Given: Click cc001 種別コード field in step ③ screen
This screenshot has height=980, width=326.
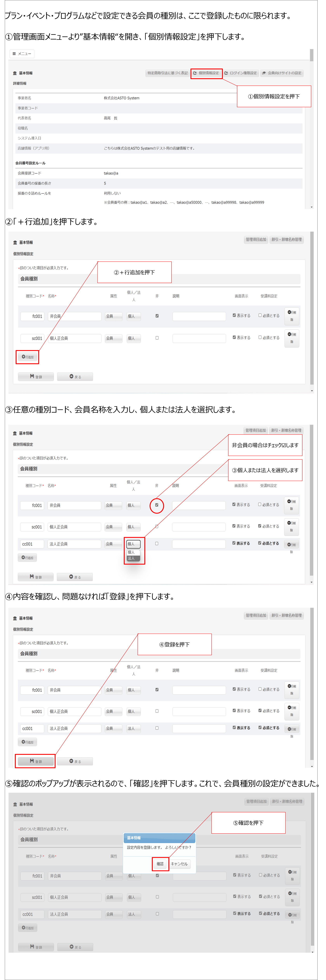Looking at the screenshot, I should (x=32, y=544).
